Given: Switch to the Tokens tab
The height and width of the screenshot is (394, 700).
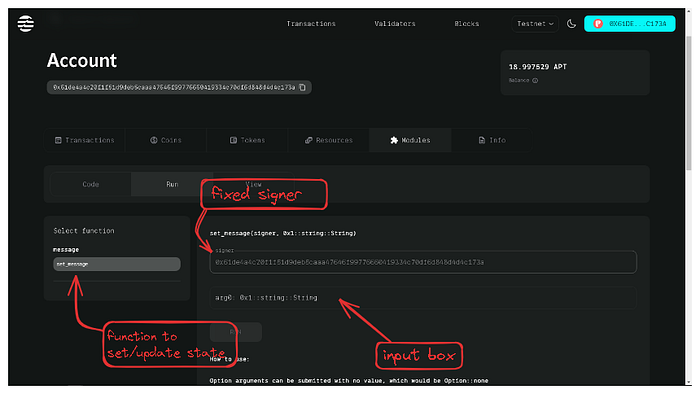Looking at the screenshot, I should (x=247, y=140).
